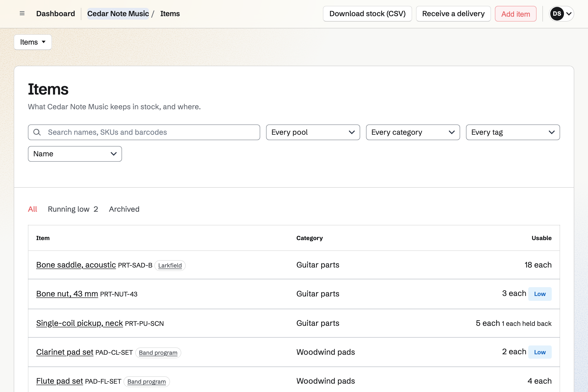Open the Clarinet pad set item
Screen dimensions: 588x392
[x=65, y=352]
